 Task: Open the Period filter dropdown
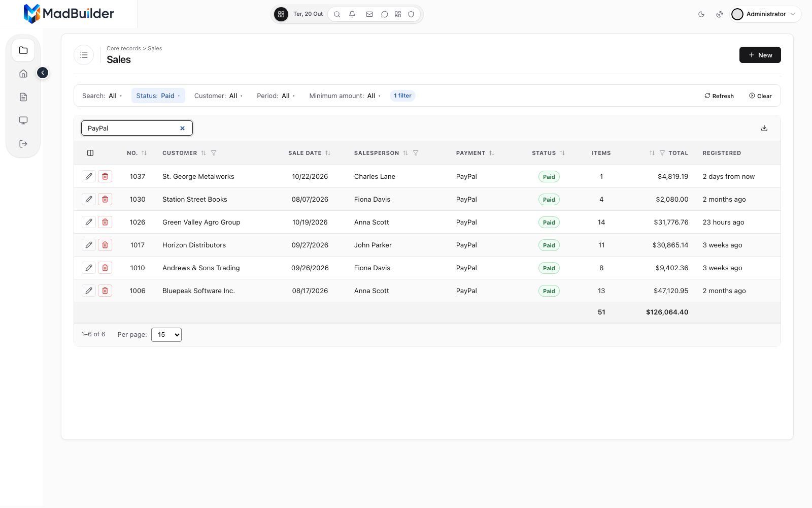(276, 96)
